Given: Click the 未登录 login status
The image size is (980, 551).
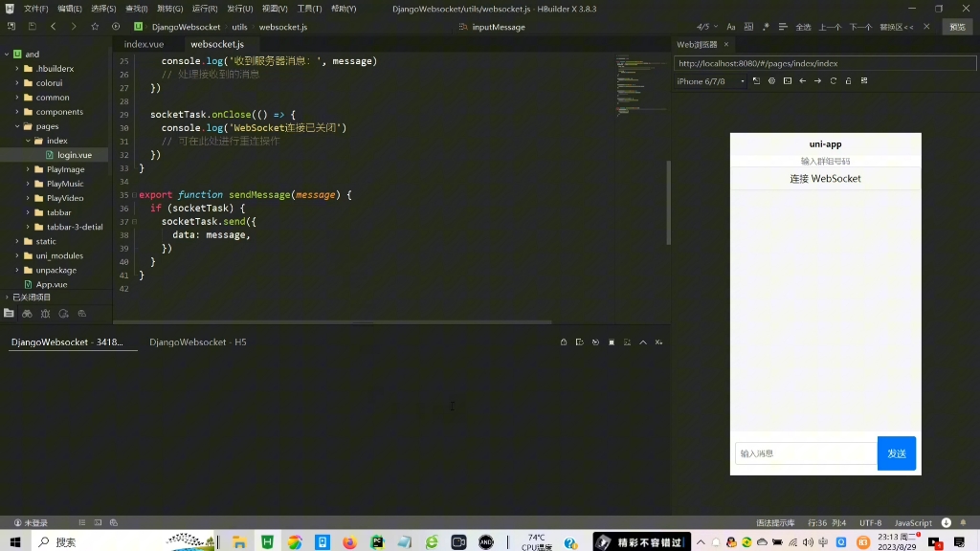Looking at the screenshot, I should 31,523.
